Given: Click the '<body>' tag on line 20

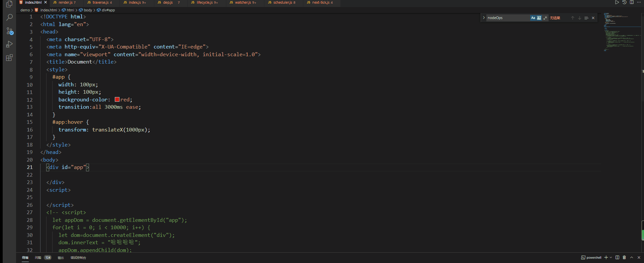Looking at the screenshot, I should (x=49, y=160).
